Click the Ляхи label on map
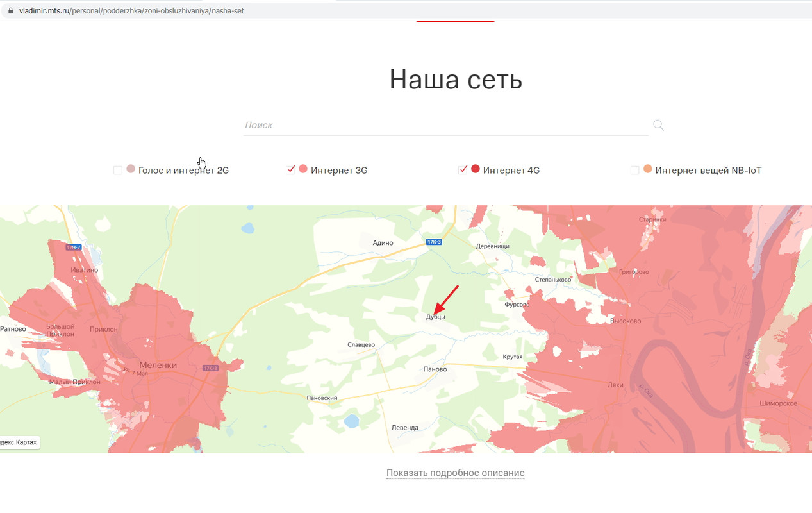Image resolution: width=812 pixels, height=513 pixels. click(615, 385)
